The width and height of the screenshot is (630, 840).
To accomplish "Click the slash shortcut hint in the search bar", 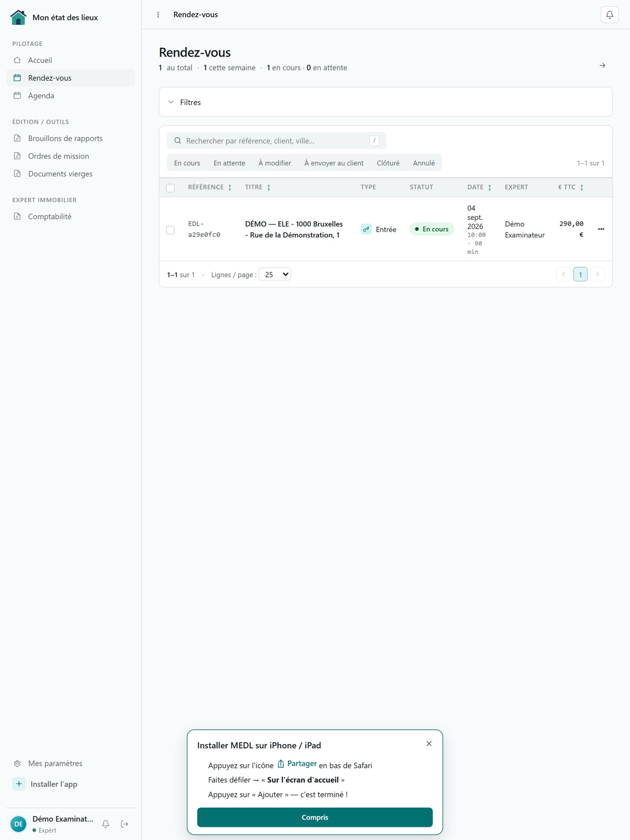I will (x=375, y=141).
